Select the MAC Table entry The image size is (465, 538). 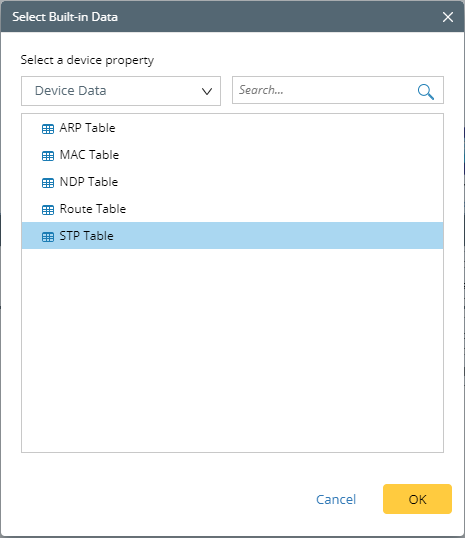click(232, 155)
